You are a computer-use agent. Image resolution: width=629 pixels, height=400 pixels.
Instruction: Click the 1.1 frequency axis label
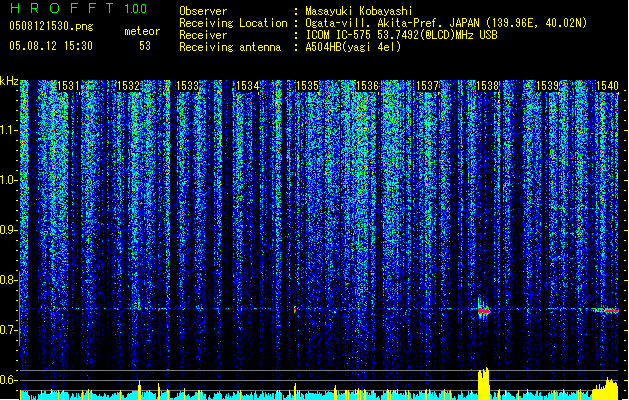click(9, 130)
